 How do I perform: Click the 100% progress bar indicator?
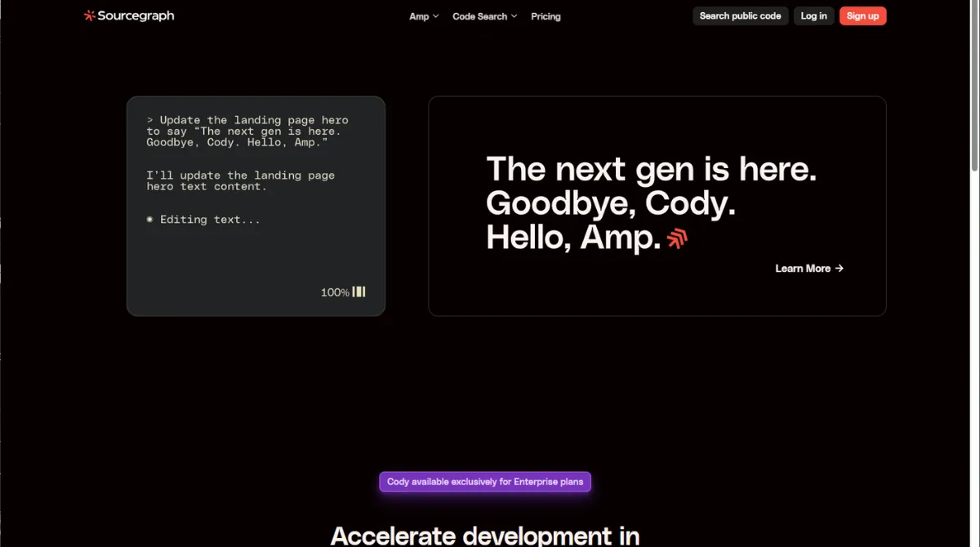click(343, 292)
